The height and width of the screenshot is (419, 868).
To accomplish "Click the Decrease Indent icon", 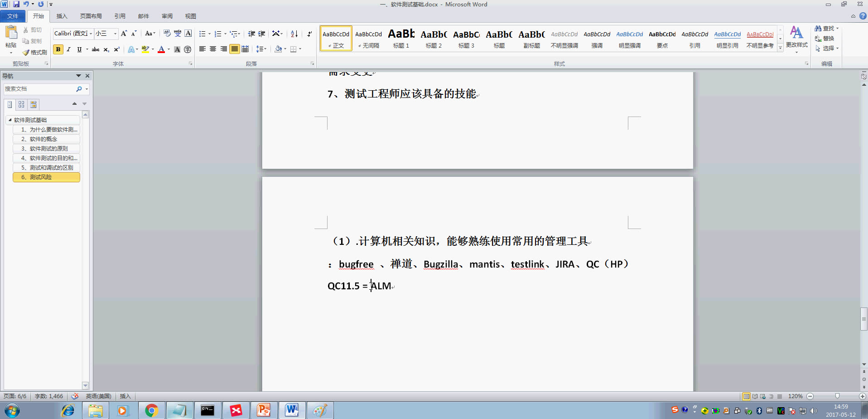I will 251,34.
